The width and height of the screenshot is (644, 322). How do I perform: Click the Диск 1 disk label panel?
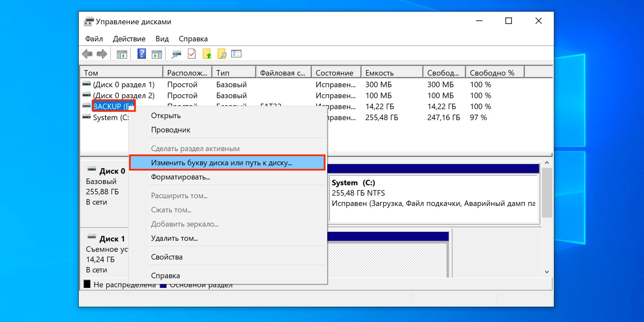coord(105,253)
